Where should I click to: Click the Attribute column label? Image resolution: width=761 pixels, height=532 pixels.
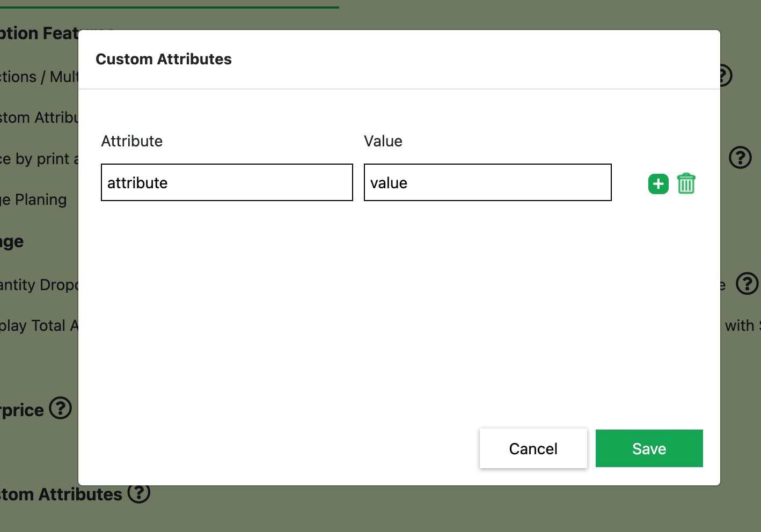132,141
